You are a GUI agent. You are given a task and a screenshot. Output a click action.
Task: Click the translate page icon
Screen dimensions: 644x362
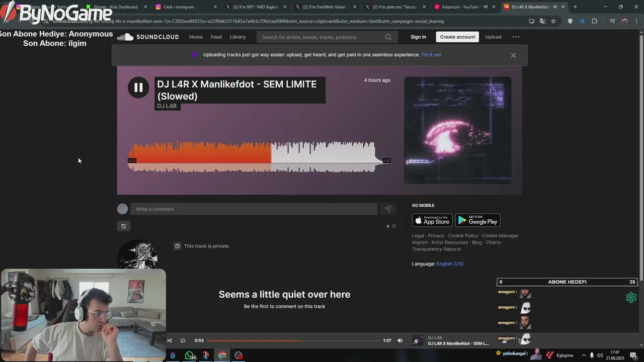pos(542,21)
